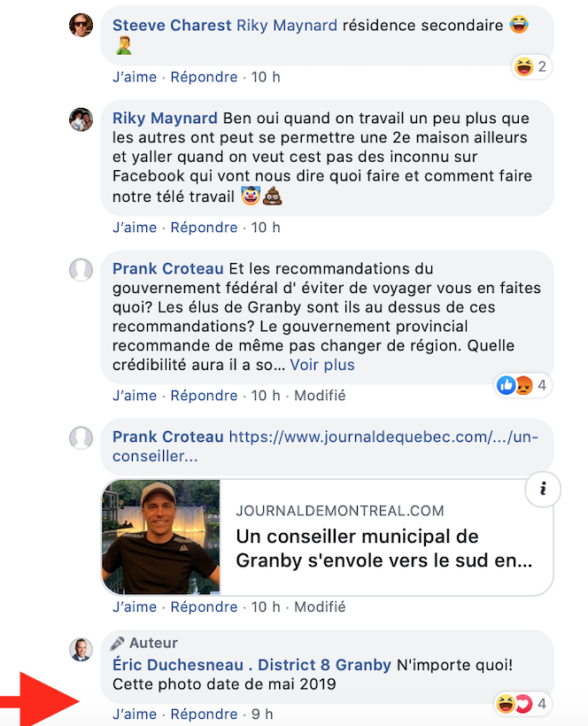Image resolution: width=588 pixels, height=726 pixels.
Task: Reply to Prank Croteau's link comment
Action: click(205, 606)
